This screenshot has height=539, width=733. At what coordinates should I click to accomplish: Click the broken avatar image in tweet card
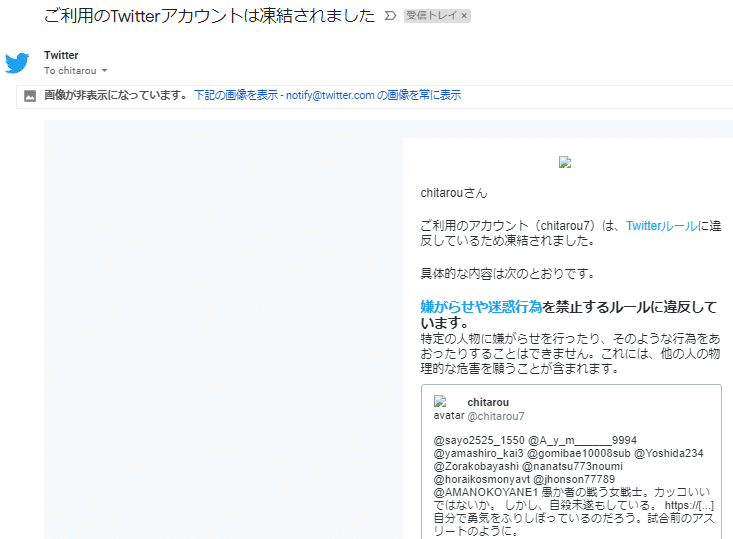[x=439, y=401]
